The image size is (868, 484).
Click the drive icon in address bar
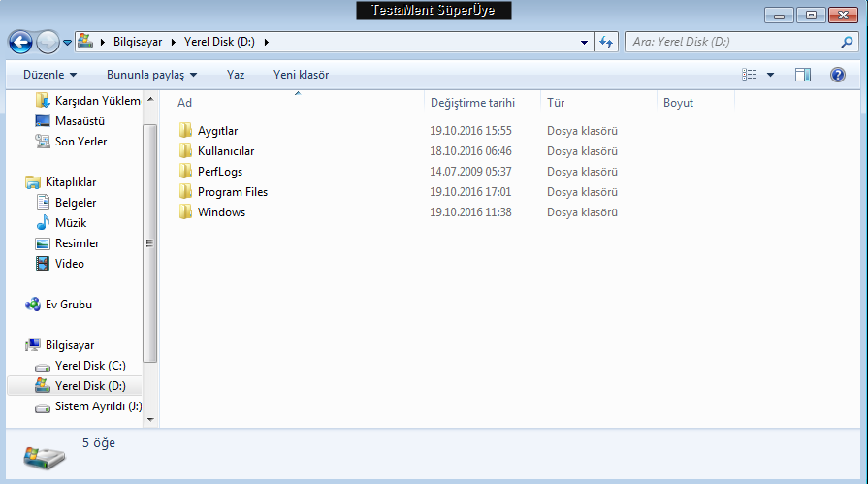coord(85,41)
